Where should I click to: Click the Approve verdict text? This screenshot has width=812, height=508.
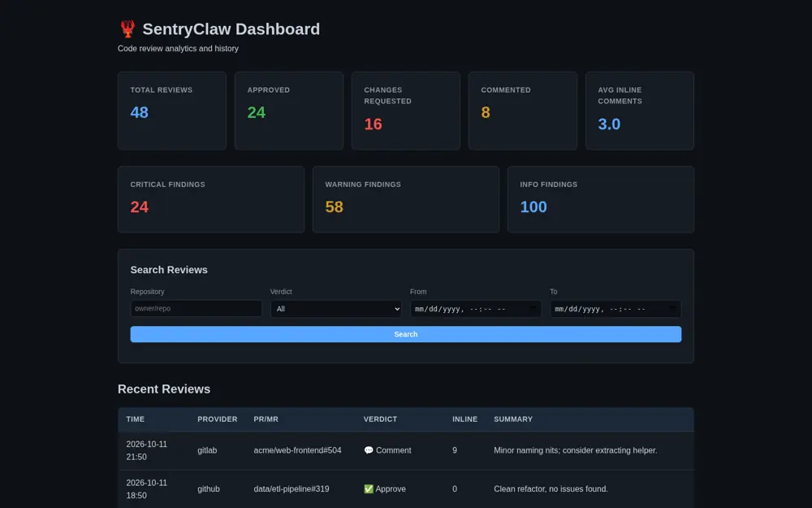click(391, 488)
